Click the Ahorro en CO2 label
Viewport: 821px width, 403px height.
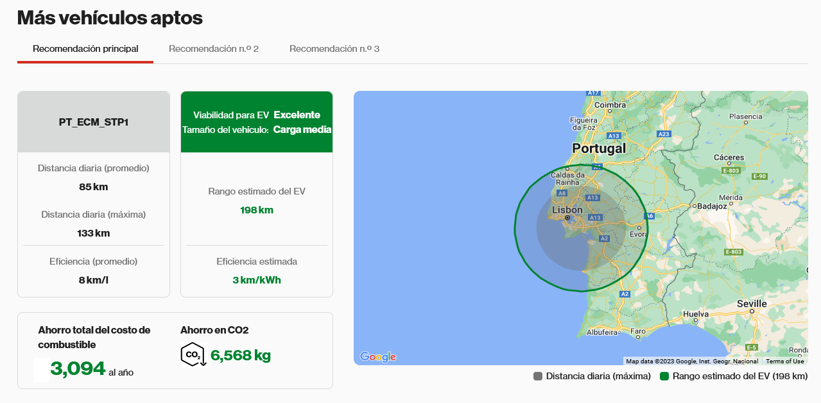[x=214, y=330]
